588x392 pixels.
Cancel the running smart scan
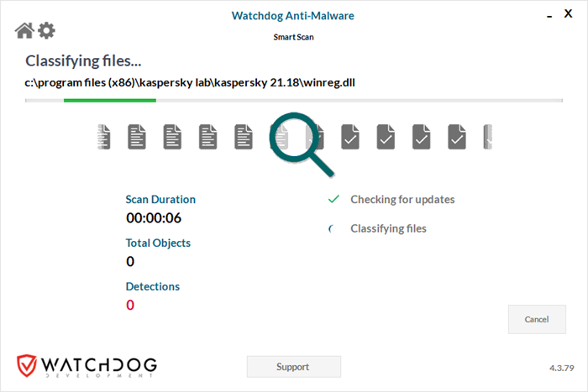[x=537, y=319]
